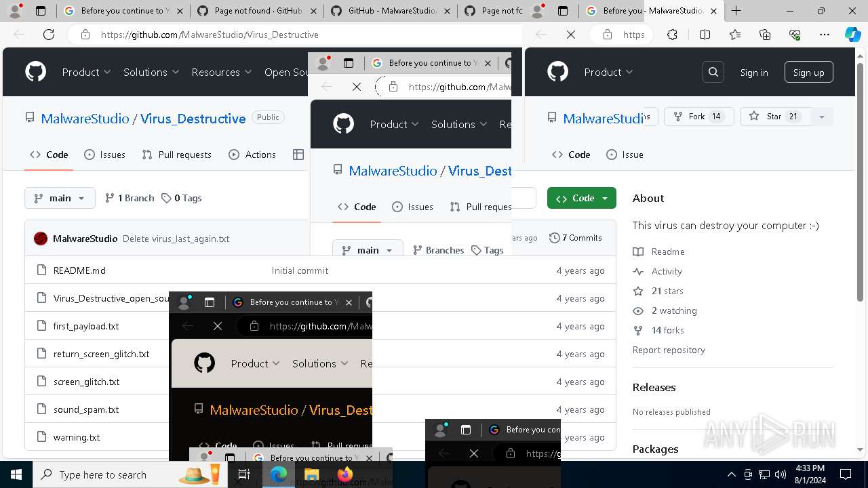Open first_payload.txt file
The height and width of the screenshot is (488, 868).
tap(86, 326)
